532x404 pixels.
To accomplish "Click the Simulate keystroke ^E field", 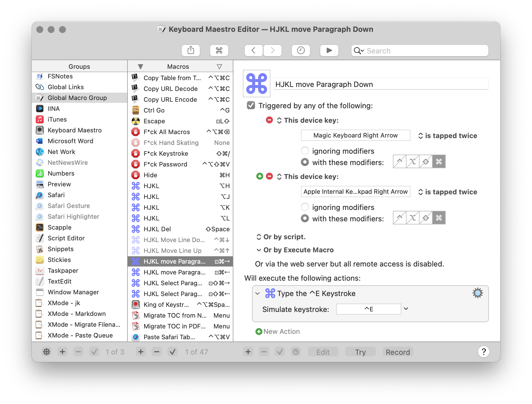I will (x=368, y=309).
